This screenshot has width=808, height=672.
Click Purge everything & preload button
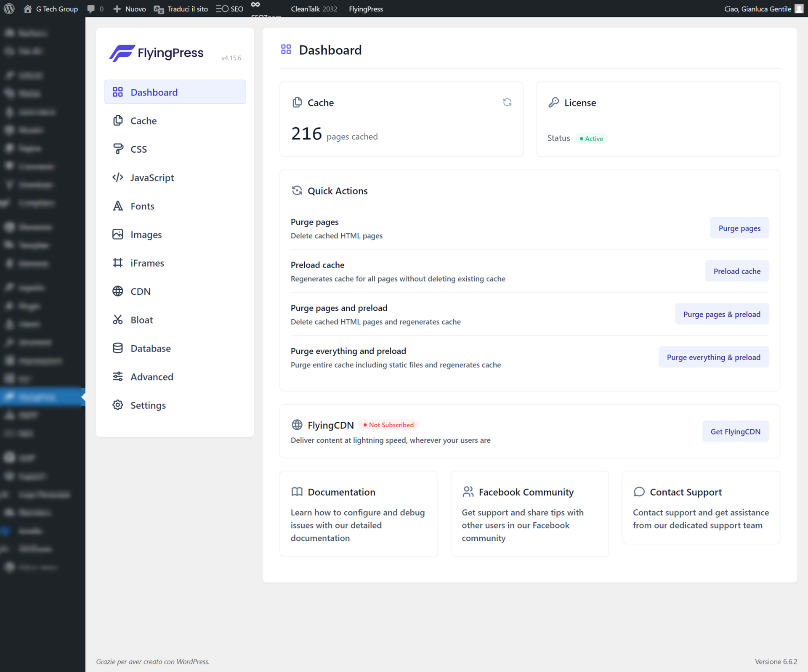coord(713,357)
